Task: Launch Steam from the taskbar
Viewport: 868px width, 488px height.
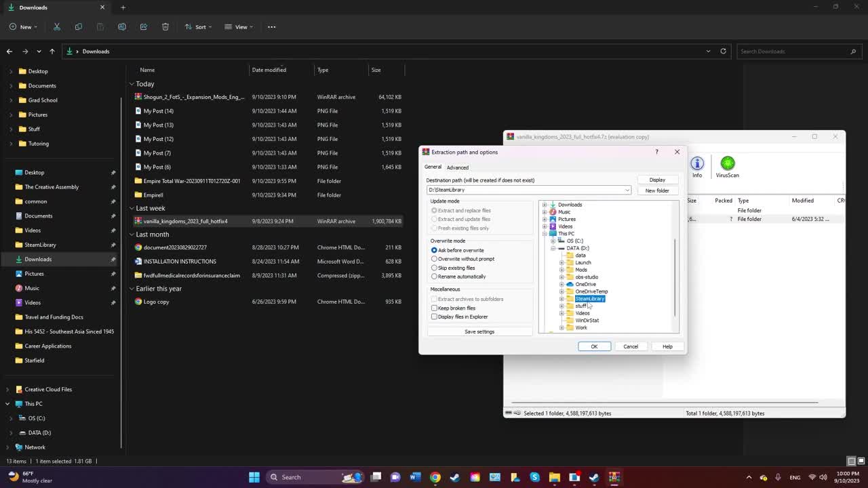Action: 455,476
